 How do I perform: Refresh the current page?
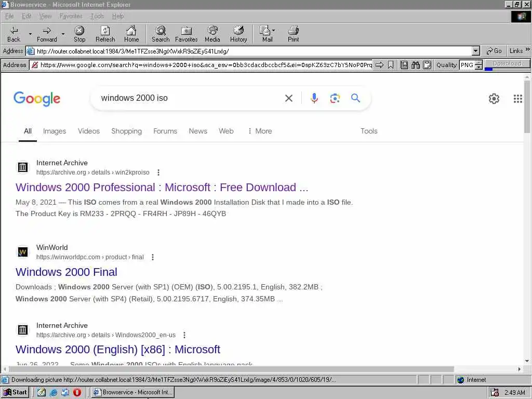[x=105, y=34]
